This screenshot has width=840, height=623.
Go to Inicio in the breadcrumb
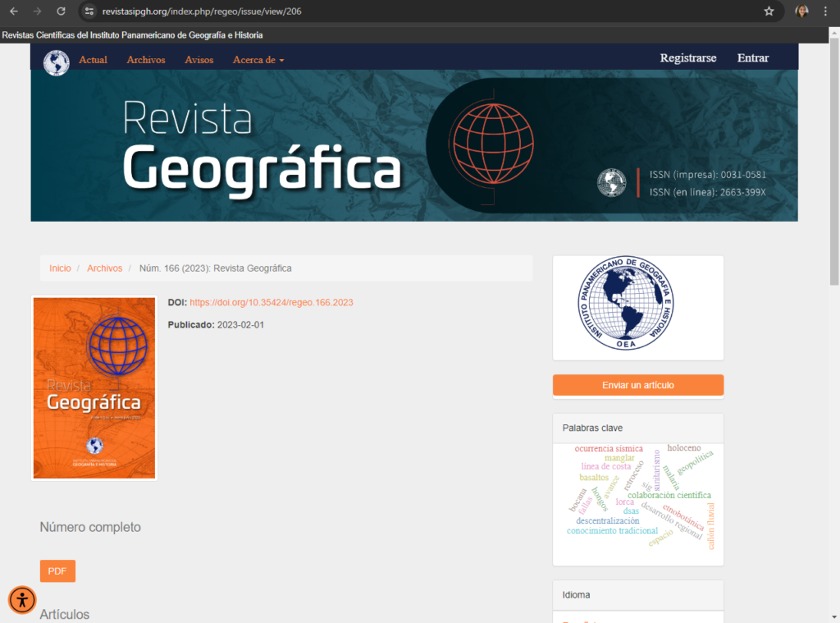(60, 268)
